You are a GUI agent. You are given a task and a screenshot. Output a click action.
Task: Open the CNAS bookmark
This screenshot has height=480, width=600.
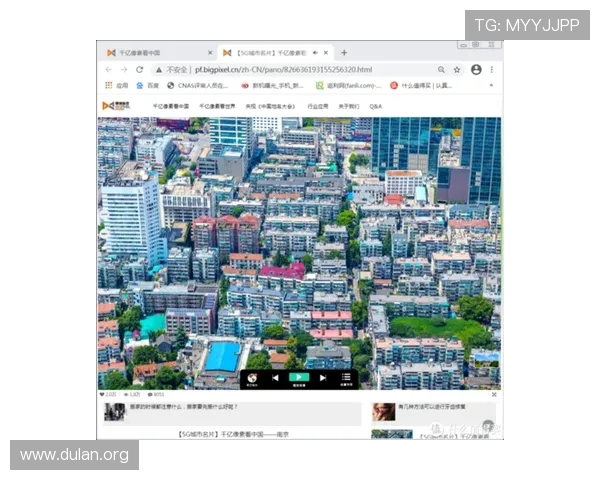click(x=198, y=85)
